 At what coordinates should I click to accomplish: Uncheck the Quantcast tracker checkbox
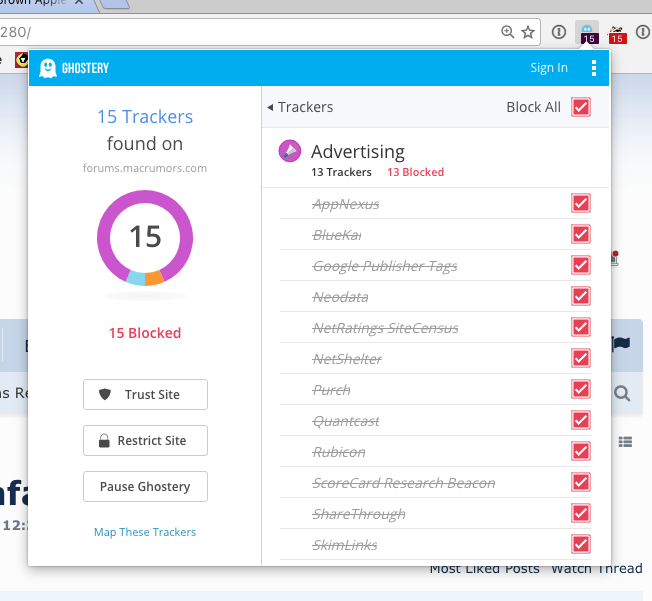[581, 420]
